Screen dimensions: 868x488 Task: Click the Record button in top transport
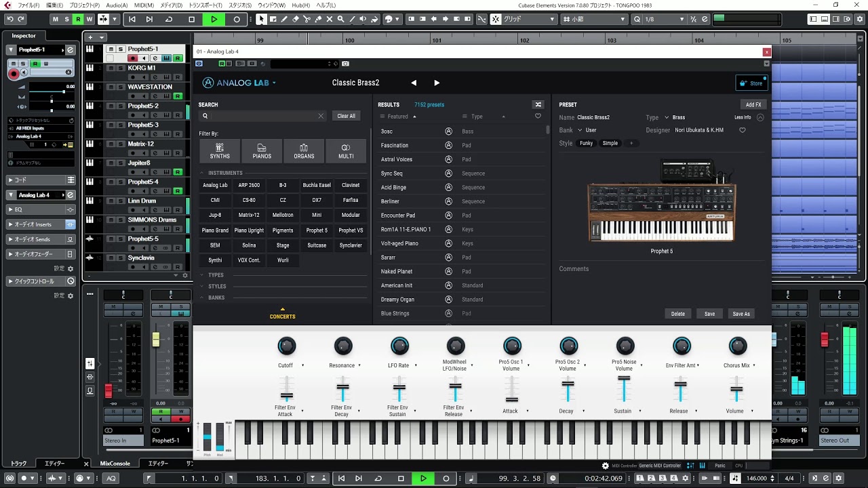(x=237, y=20)
